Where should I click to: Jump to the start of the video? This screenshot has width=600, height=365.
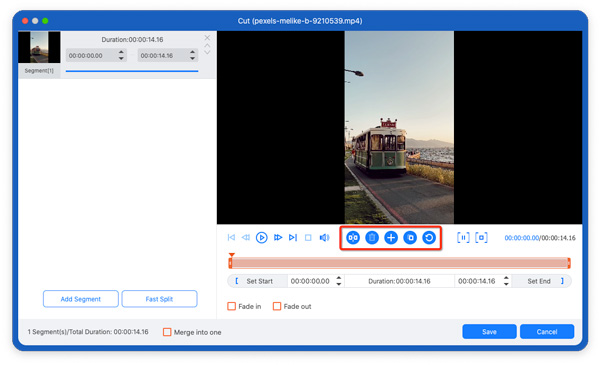click(231, 238)
